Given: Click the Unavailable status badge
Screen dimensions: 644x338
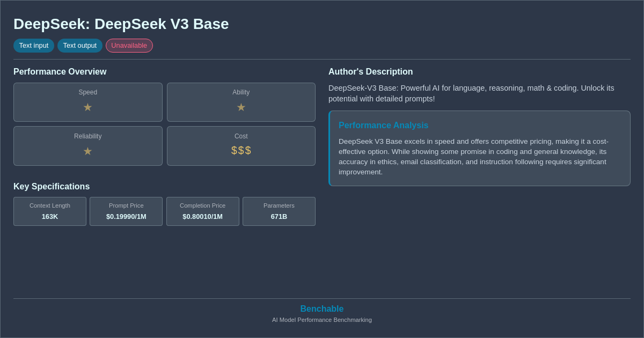Looking at the screenshot, I should 129,46.
